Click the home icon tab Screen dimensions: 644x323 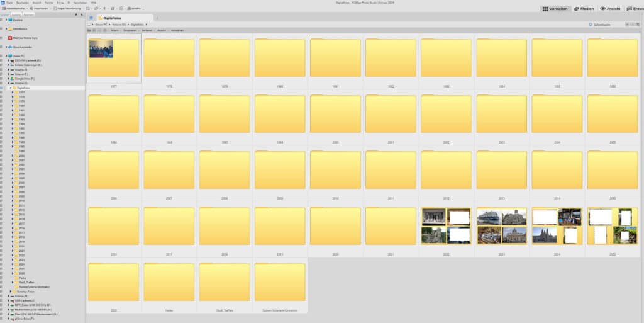tap(91, 18)
